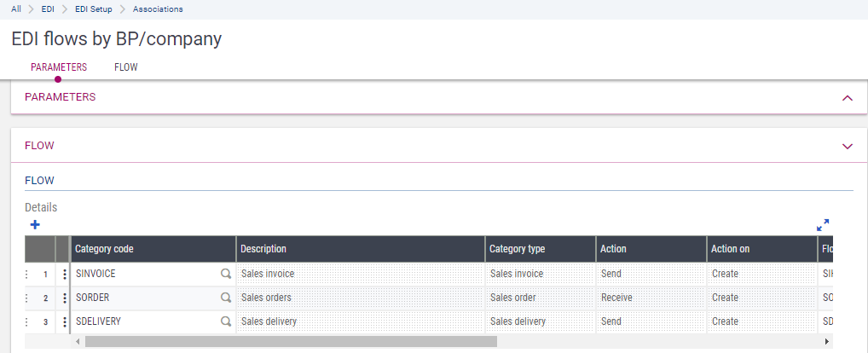
Task: Go to the EDI Setup breadcrumb link
Action: coord(95,9)
